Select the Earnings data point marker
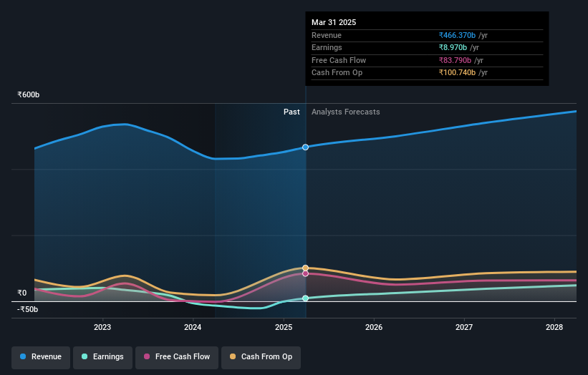The image size is (588, 375). click(x=306, y=298)
